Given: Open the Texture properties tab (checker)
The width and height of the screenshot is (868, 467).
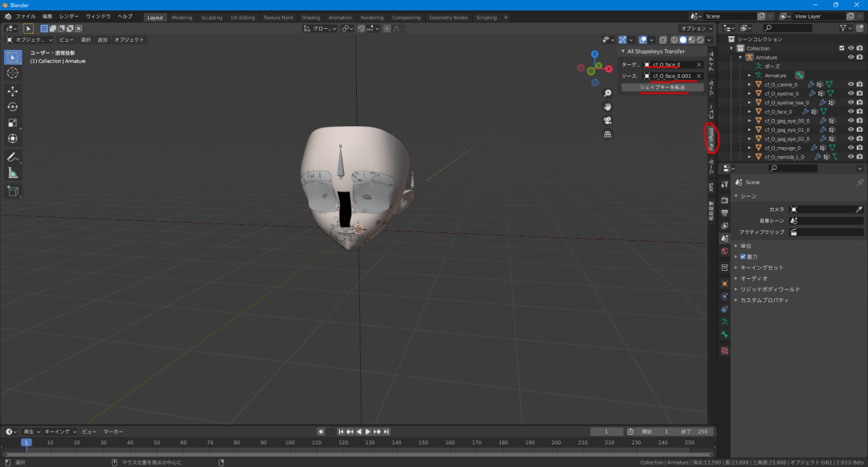Looking at the screenshot, I should point(724,350).
